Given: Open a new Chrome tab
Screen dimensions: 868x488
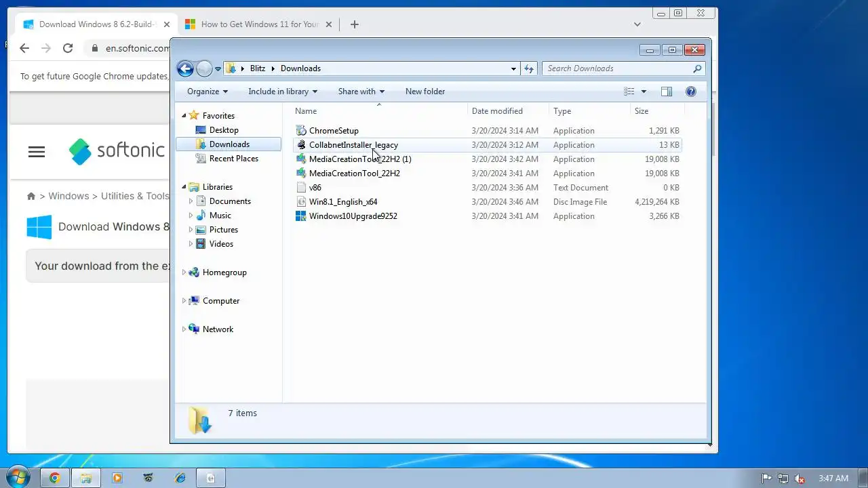Looking at the screenshot, I should click(x=354, y=24).
